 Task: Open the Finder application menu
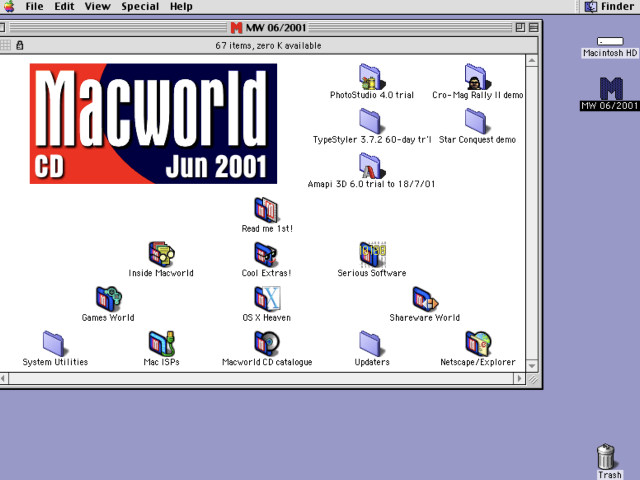[609, 7]
